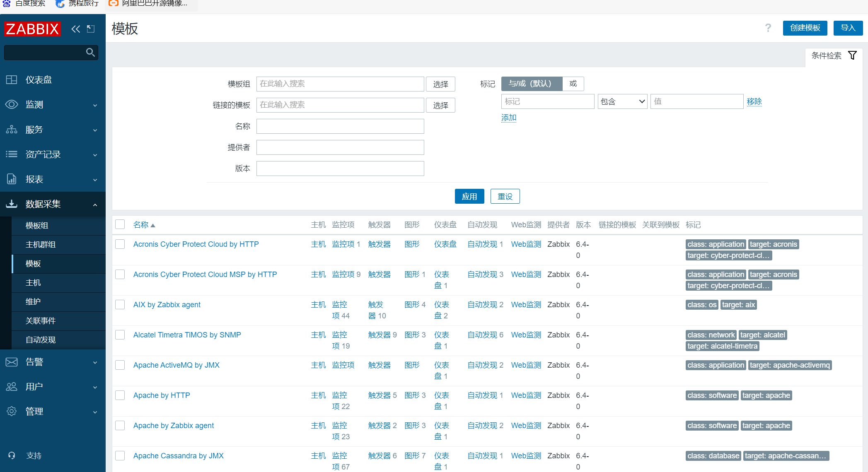
Task: Click the filter funnel icon
Action: click(852, 55)
